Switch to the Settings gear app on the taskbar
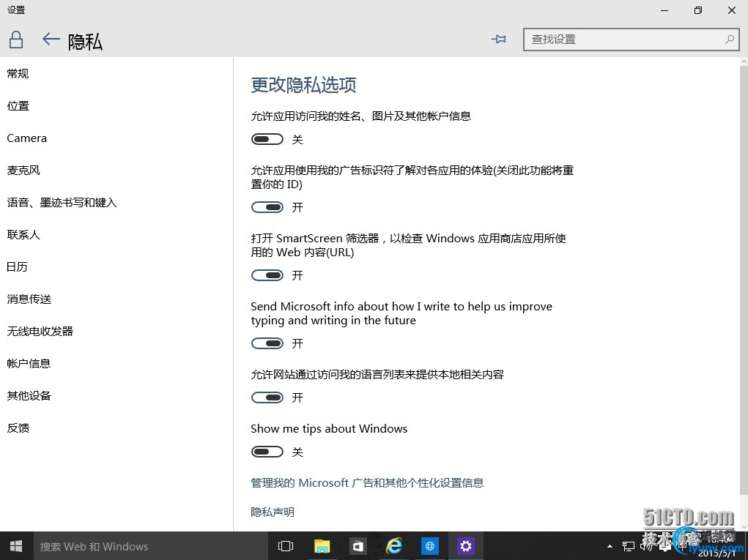Viewport: 748px width, 560px height. [x=466, y=546]
